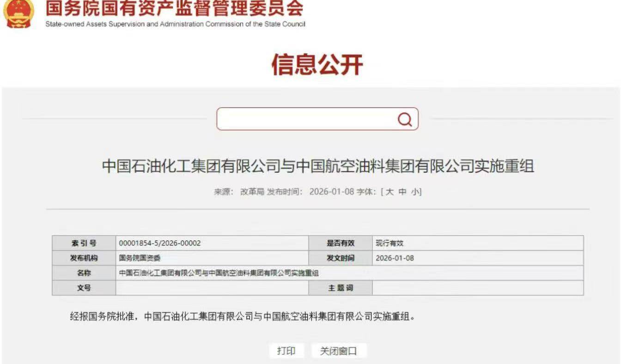Click the 发布机构 label cell
The width and height of the screenshot is (639, 364).
(84, 258)
